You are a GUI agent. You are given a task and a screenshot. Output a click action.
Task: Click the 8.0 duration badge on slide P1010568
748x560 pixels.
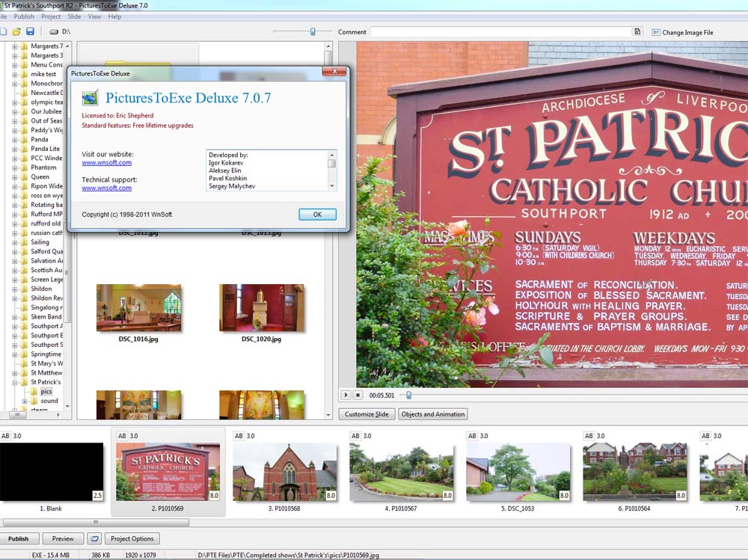coord(331,496)
